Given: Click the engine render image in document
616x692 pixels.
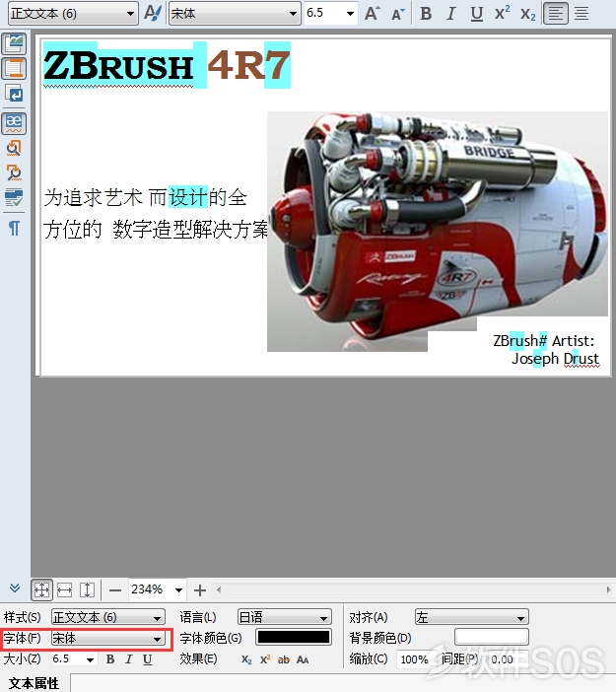Looking at the screenshot, I should coord(437,232).
